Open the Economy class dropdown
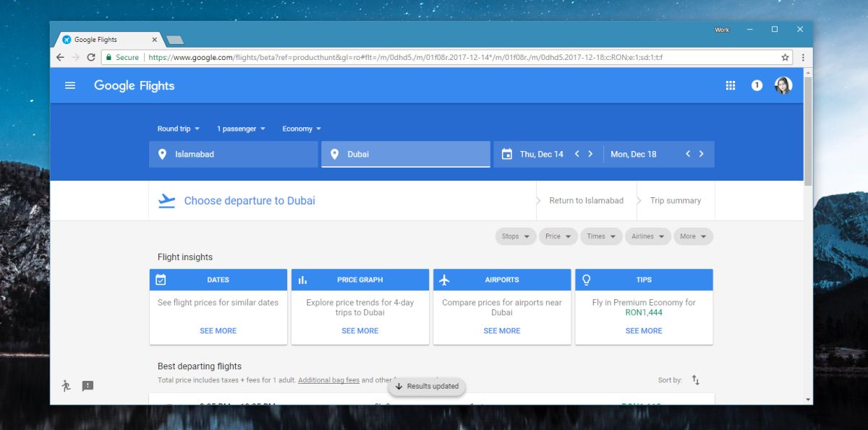Image resolution: width=868 pixels, height=430 pixels. pos(302,129)
